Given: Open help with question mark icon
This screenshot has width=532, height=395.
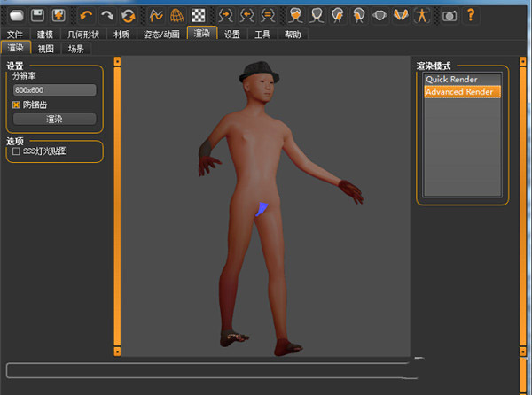Looking at the screenshot, I should click(471, 15).
